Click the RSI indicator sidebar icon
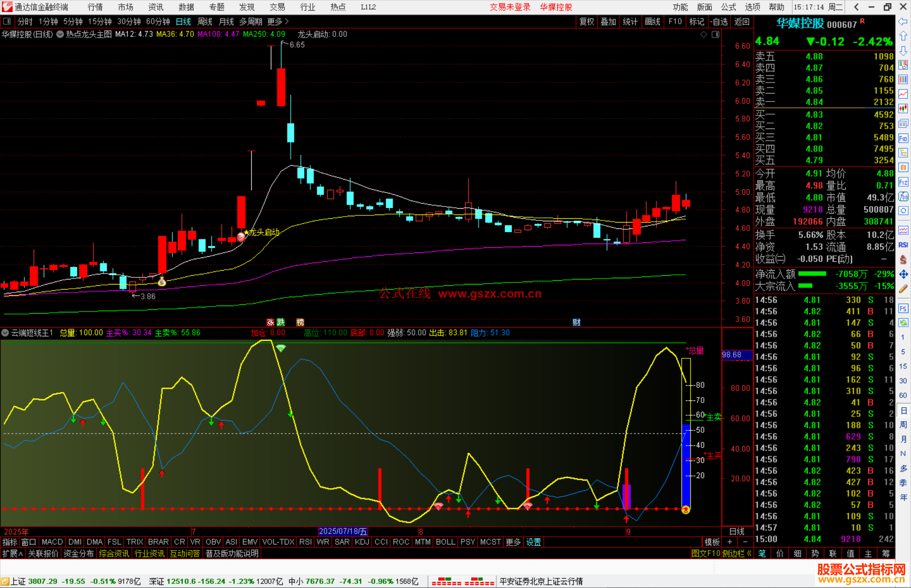The height and width of the screenshot is (588, 911). click(903, 245)
